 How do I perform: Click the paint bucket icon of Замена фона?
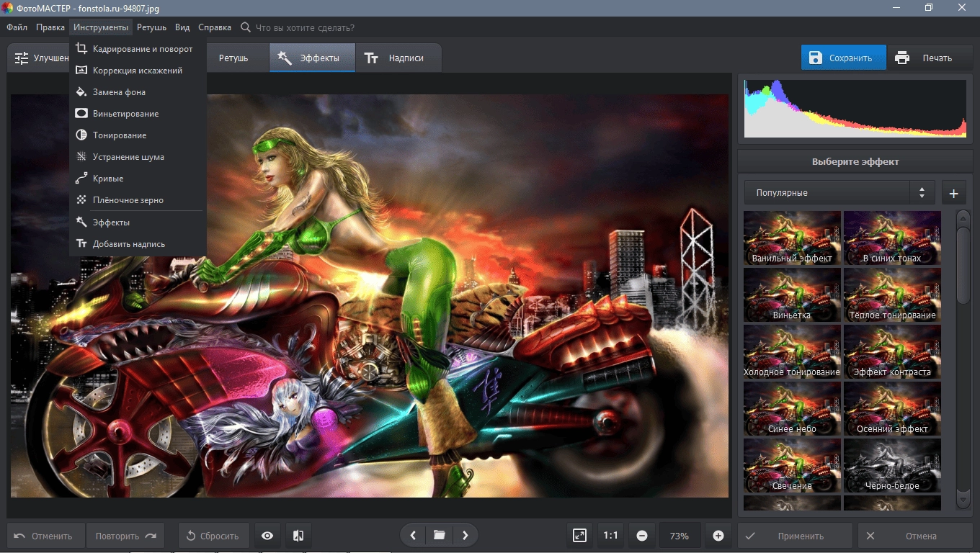click(x=81, y=92)
